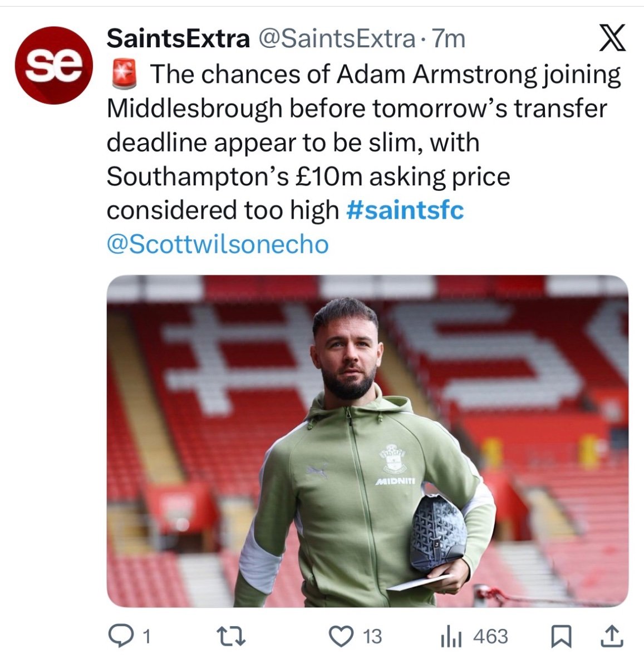Share the tweet using the share icon
The width and height of the screenshot is (644, 668).
coord(611,636)
